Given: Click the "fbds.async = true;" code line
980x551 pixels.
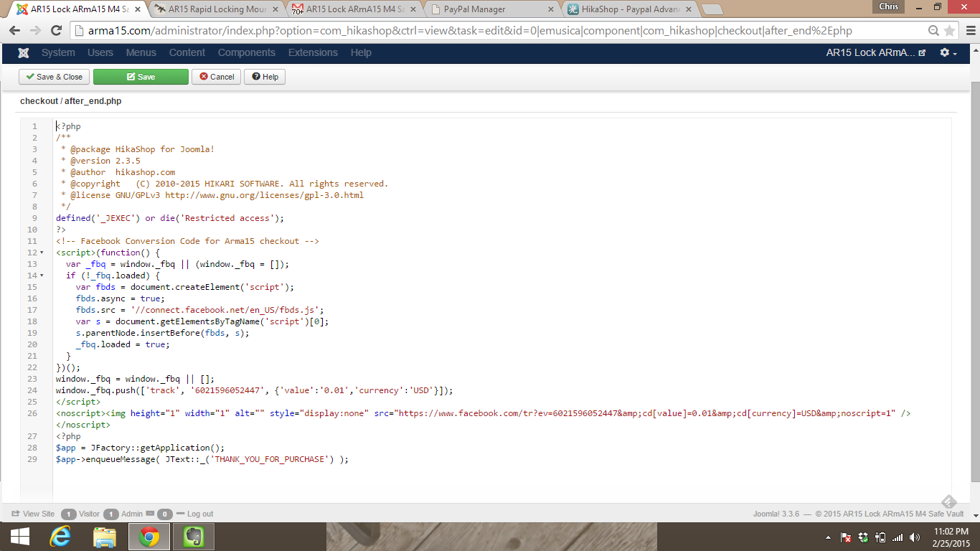Looking at the screenshot, I should [120, 298].
